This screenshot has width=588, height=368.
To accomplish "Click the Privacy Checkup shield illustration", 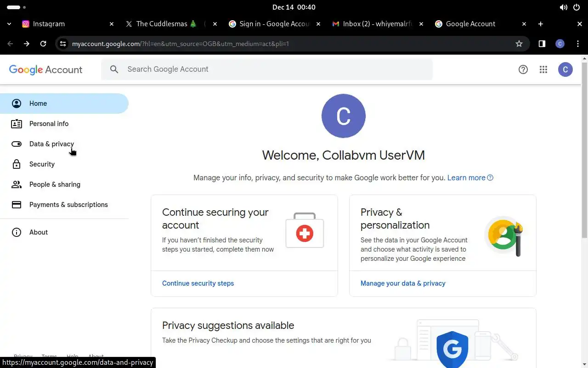I will [x=452, y=349].
